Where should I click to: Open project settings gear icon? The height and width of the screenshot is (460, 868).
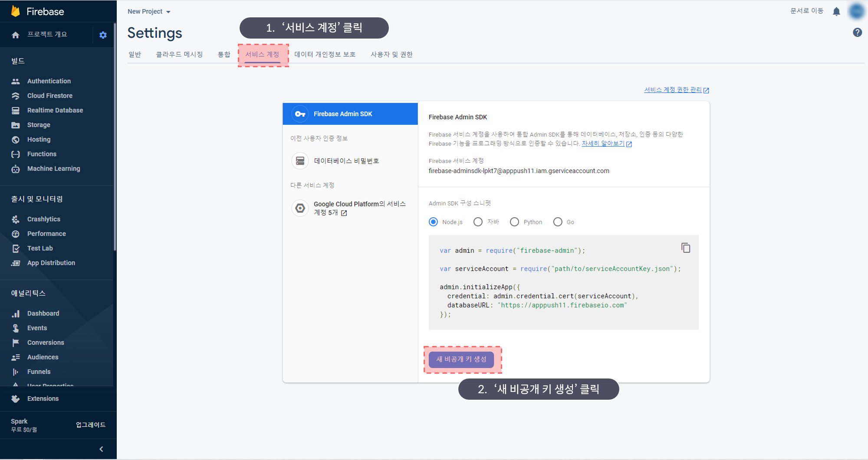[103, 35]
